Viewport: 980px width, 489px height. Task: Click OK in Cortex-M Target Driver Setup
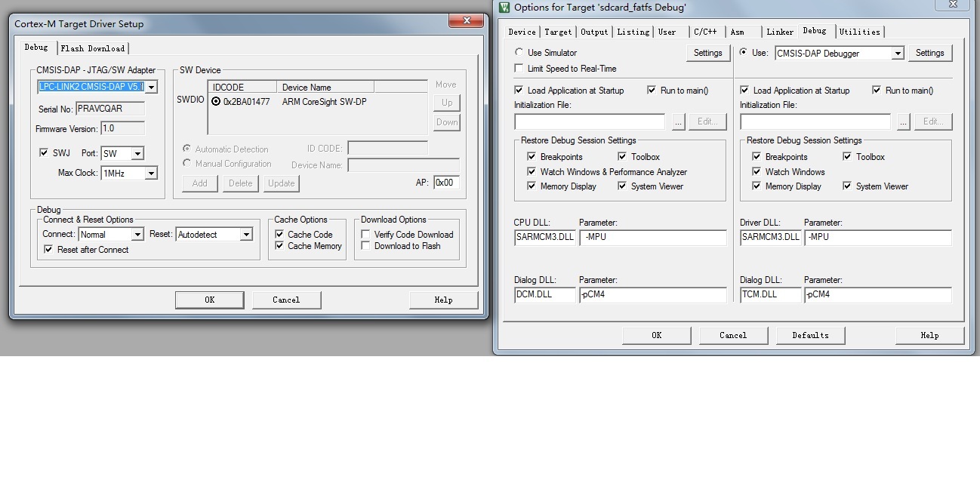210,300
